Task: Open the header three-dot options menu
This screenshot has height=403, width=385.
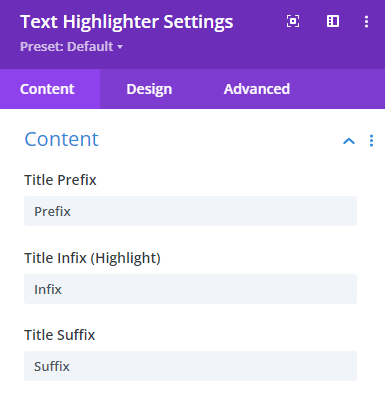Action: point(366,22)
